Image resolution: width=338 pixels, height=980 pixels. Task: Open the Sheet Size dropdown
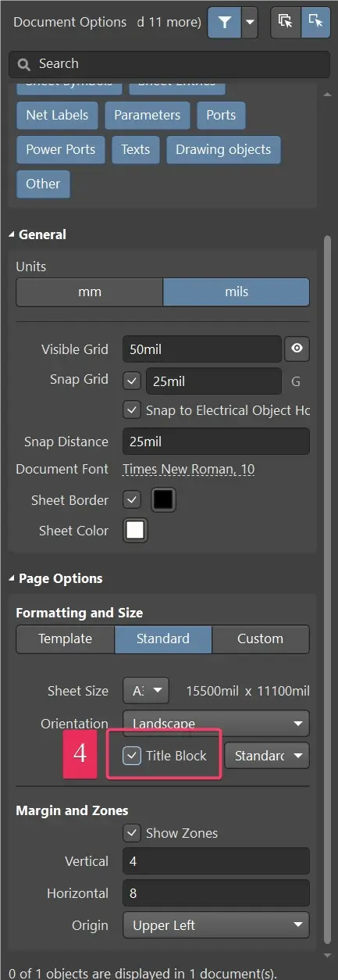[x=146, y=691]
